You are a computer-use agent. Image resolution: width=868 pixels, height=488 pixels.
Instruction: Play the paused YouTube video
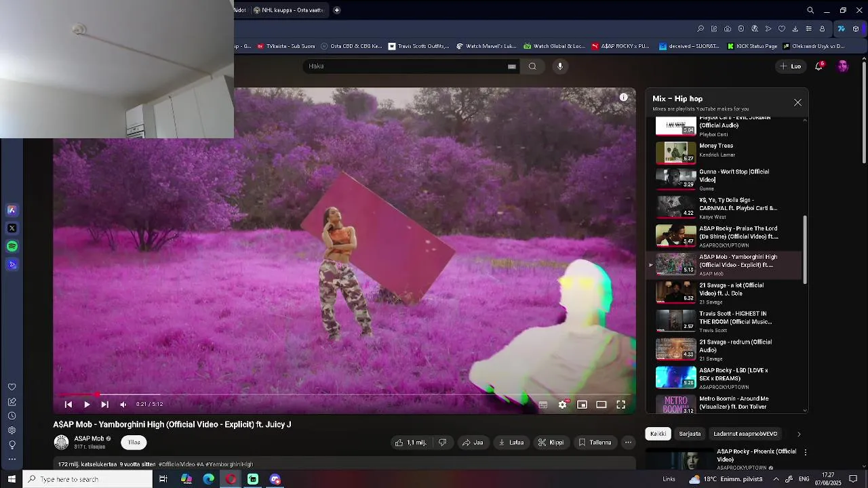pyautogui.click(x=87, y=405)
